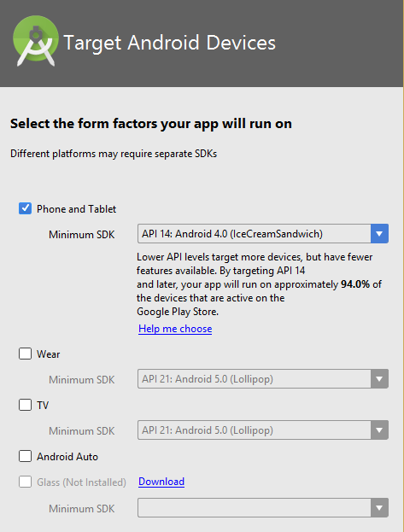Click the Target Android Devices heading
Screen dimensions: 404x532
[170, 43]
